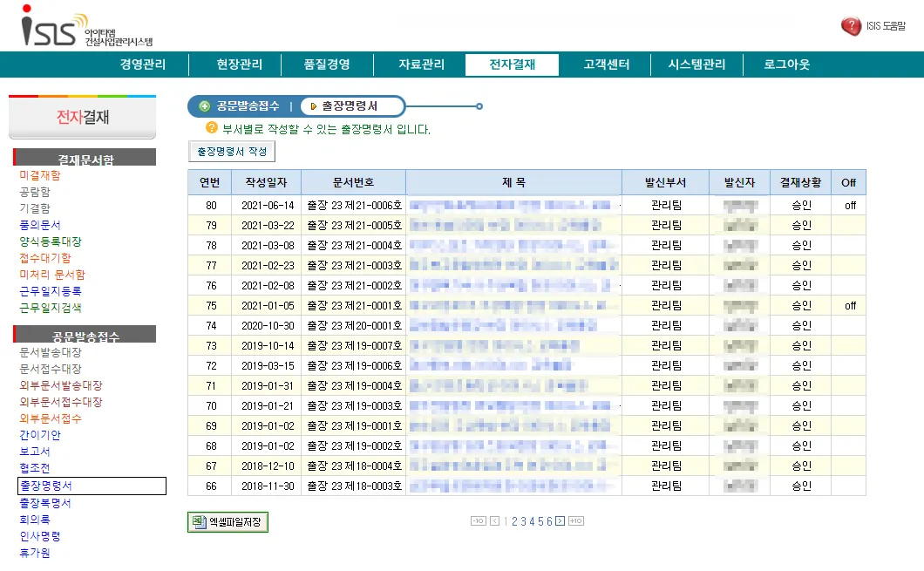
Task: Select the 전자결재 tab in navigation bar
Action: tap(512, 65)
